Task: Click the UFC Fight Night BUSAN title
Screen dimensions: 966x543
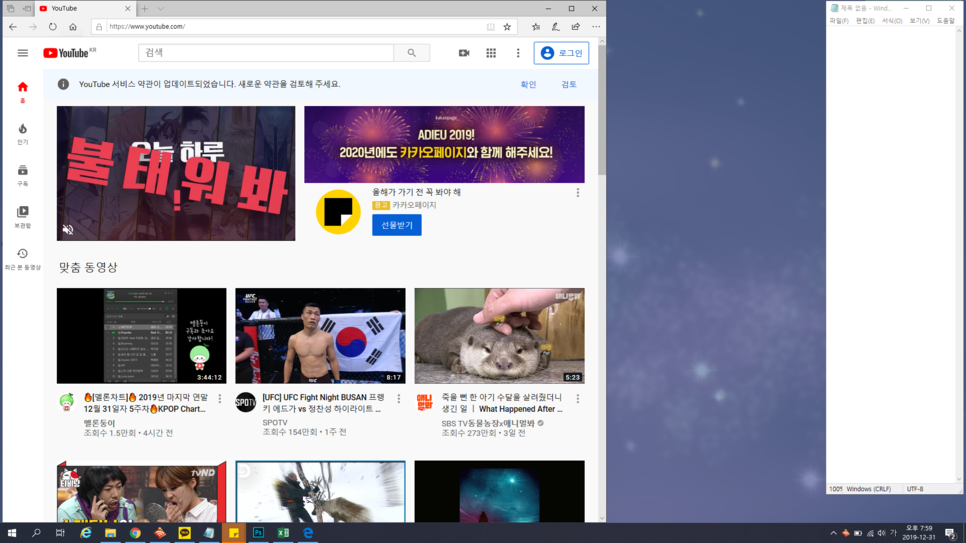Action: (x=323, y=403)
